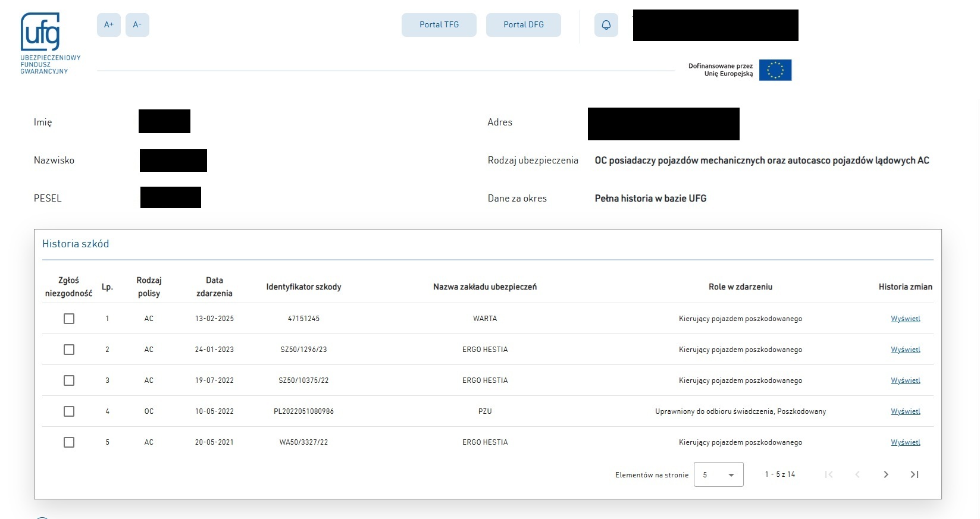Mark checkbox for claim SZ50/10375/22
The width and height of the screenshot is (980, 519).
coord(69,380)
